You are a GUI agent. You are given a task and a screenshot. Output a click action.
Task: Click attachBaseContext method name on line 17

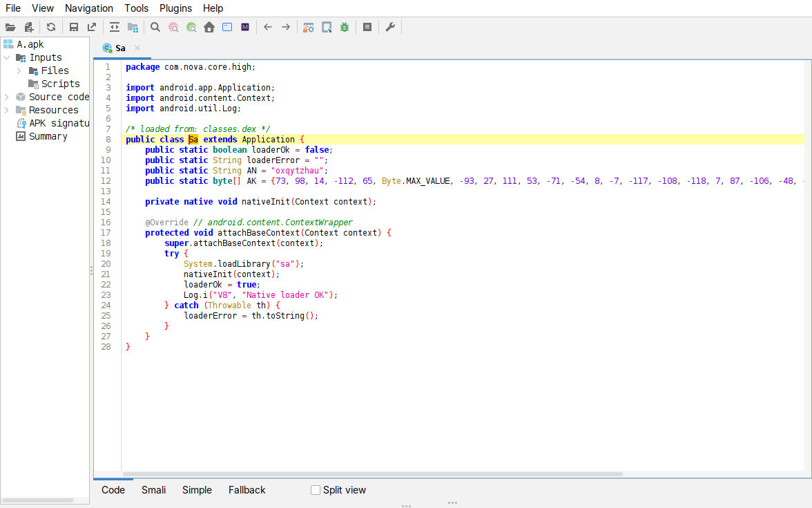258,233
